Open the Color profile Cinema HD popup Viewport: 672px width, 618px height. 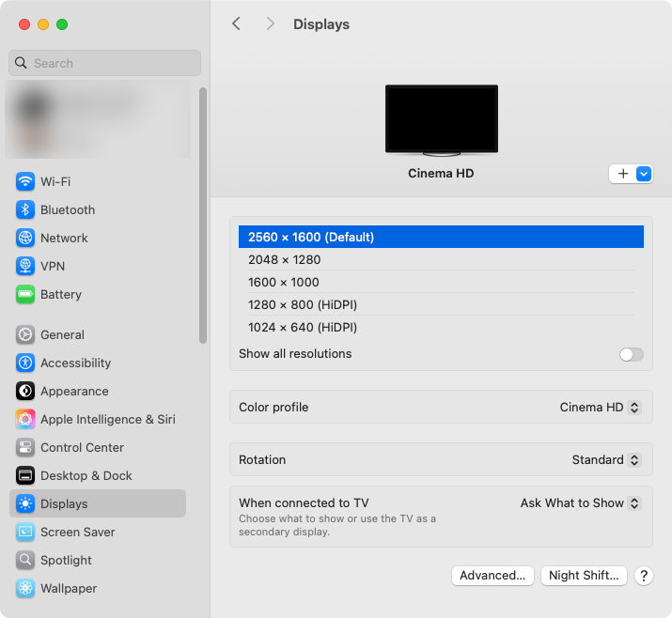point(600,407)
